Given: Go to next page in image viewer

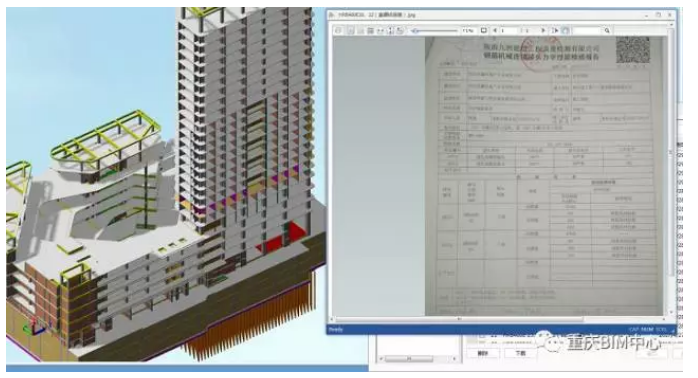Looking at the screenshot, I should (x=543, y=30).
